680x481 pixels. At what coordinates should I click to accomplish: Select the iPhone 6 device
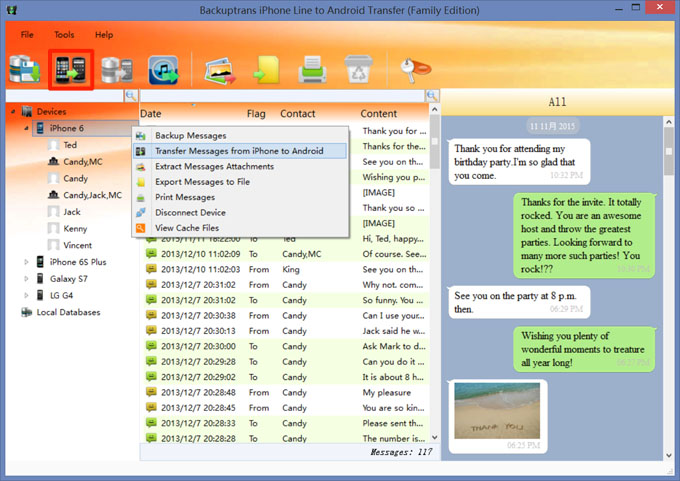[66, 128]
